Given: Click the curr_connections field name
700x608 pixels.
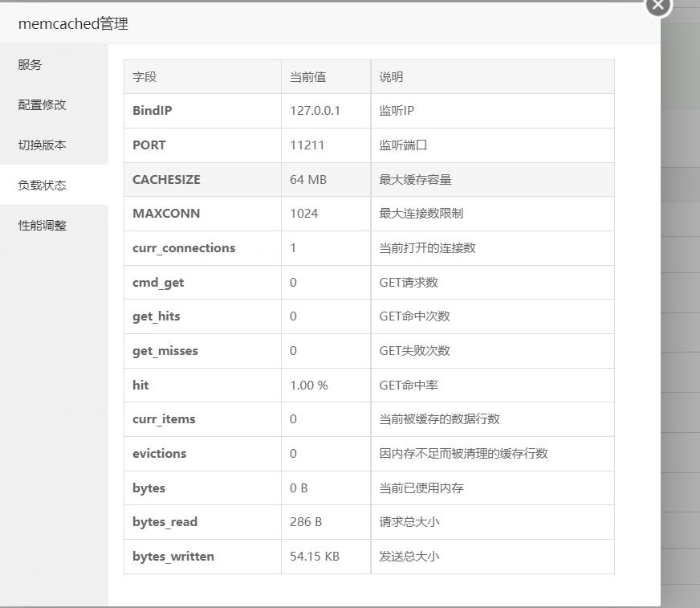Looking at the screenshot, I should click(x=184, y=248).
